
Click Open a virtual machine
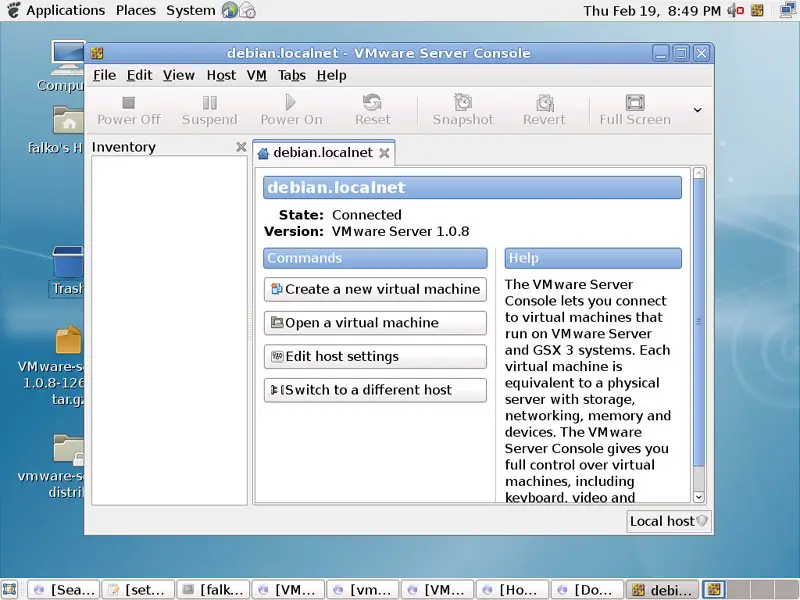(375, 323)
